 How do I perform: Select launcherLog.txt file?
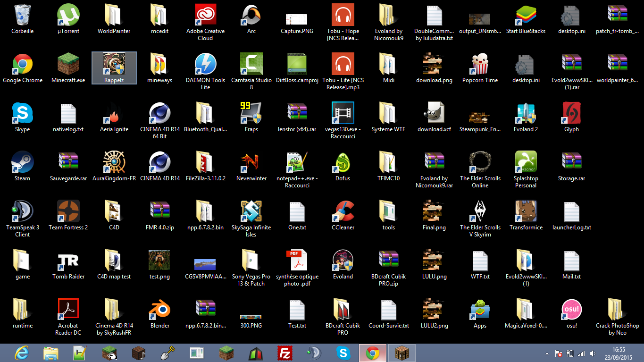(571, 215)
